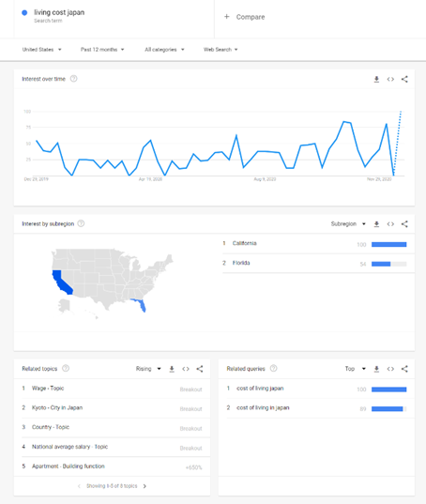Screen dimensions: 426x504
Task: Go to next page of related topics
Action: [x=145, y=486]
